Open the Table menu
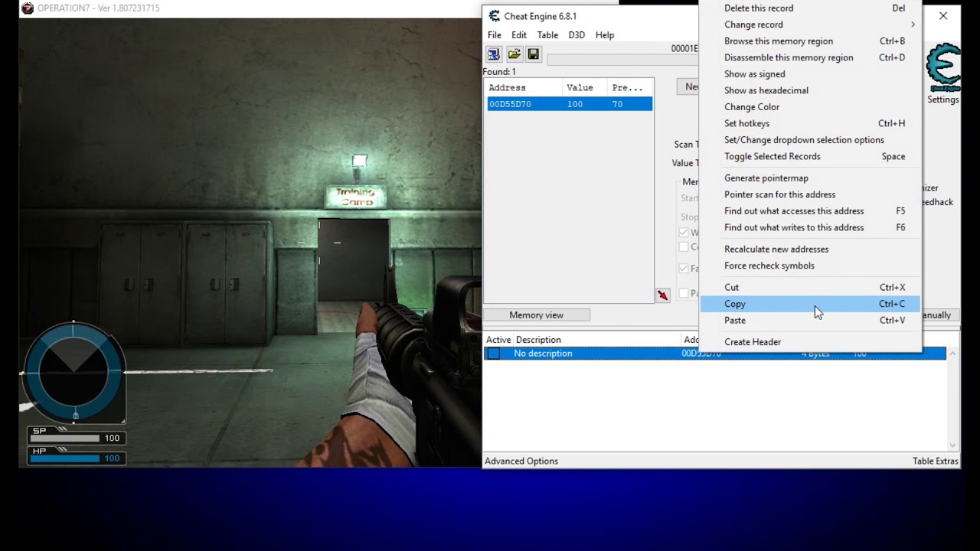Image resolution: width=980 pixels, height=551 pixels. pyautogui.click(x=547, y=34)
